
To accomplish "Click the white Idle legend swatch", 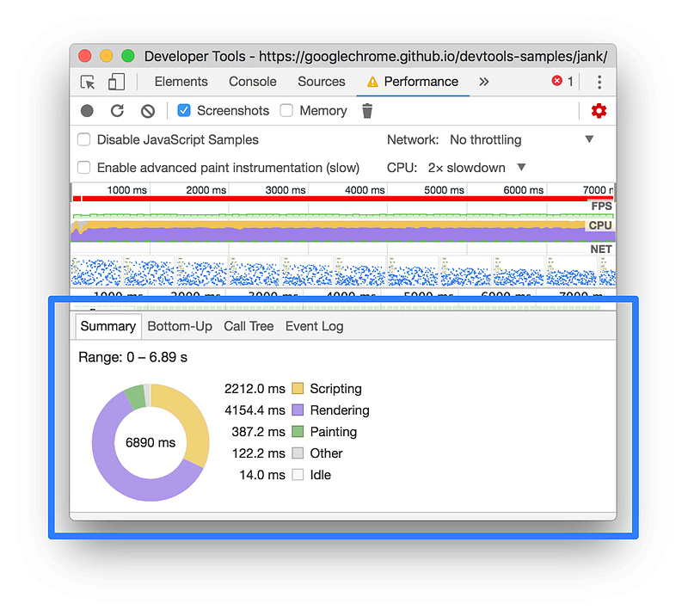I will (x=298, y=475).
